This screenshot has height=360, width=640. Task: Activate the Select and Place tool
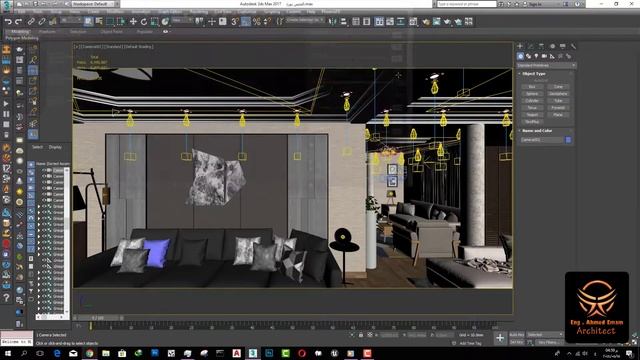pos(165,22)
